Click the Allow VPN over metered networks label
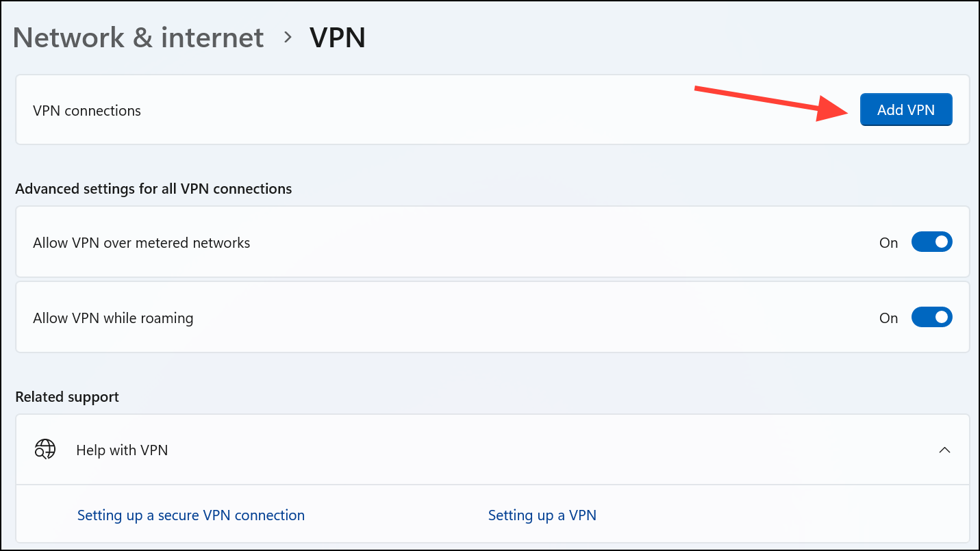Viewport: 980px width, 551px height. pos(142,242)
